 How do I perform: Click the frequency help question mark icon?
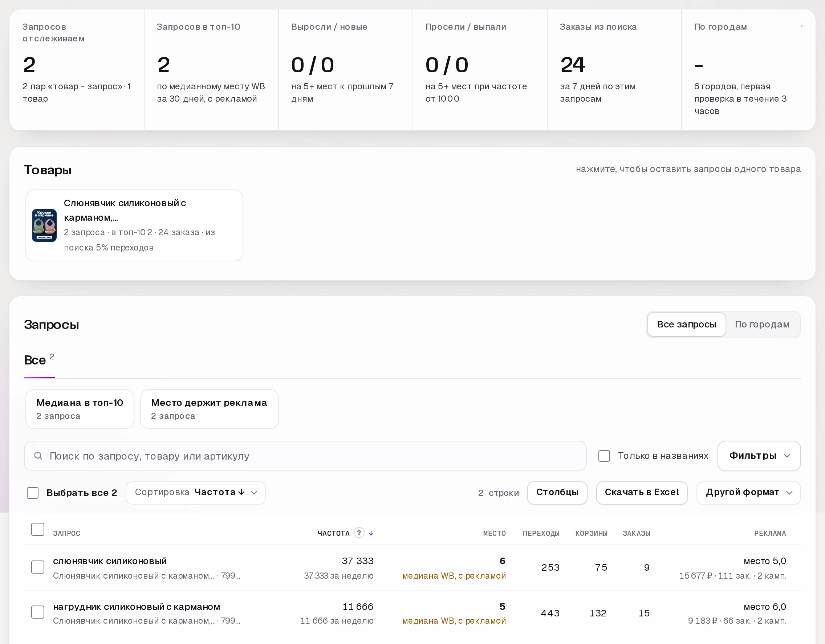click(359, 533)
